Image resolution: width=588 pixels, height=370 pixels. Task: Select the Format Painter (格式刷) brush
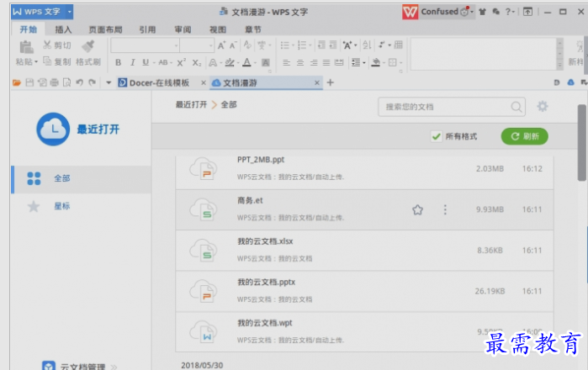point(88,46)
